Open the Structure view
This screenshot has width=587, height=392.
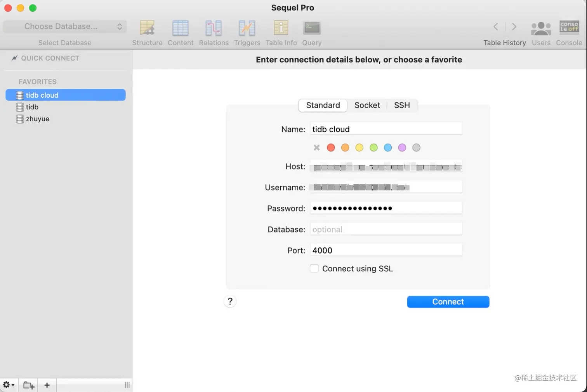(x=147, y=33)
